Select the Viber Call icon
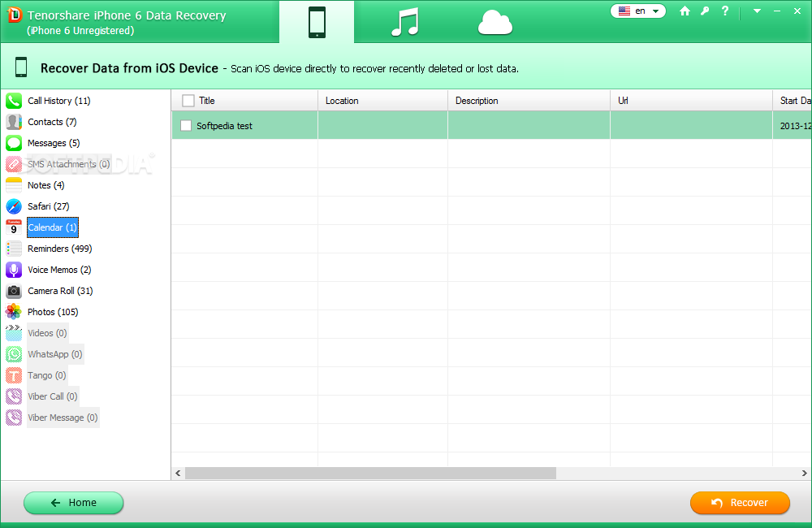812x528 pixels. click(x=14, y=396)
